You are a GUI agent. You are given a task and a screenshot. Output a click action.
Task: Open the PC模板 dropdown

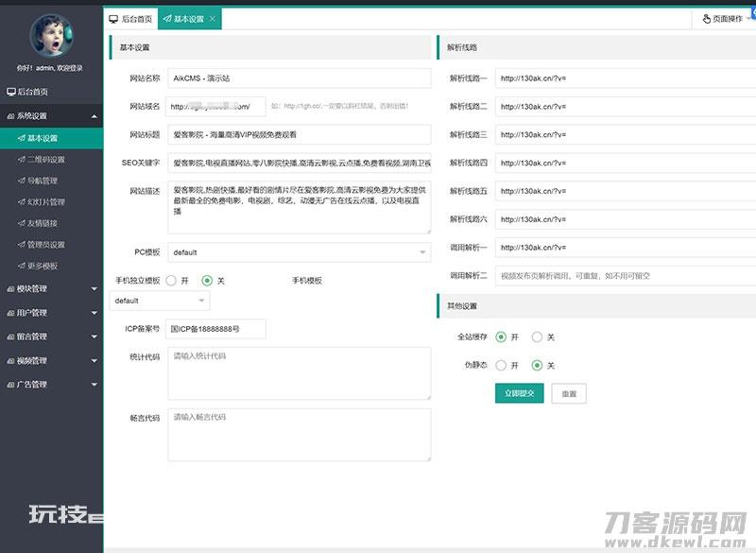(x=300, y=252)
